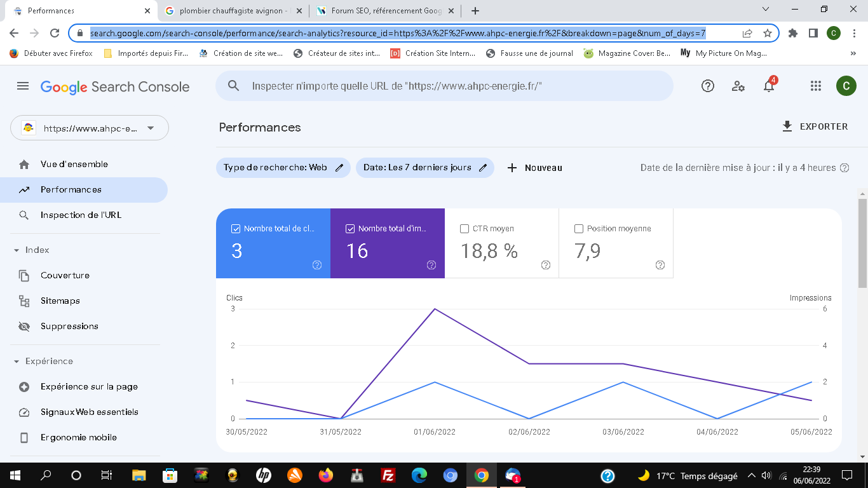Collapse the Expérience section

pyautogui.click(x=17, y=362)
